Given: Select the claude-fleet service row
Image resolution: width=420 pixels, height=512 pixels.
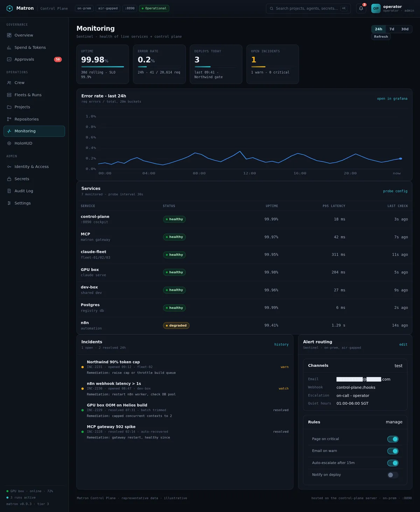Looking at the screenshot, I should (244, 255).
